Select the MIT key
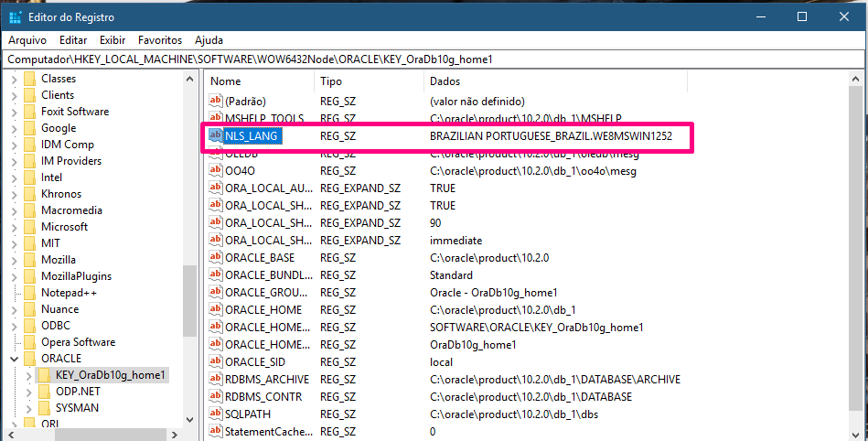The height and width of the screenshot is (441, 868). pos(50,243)
